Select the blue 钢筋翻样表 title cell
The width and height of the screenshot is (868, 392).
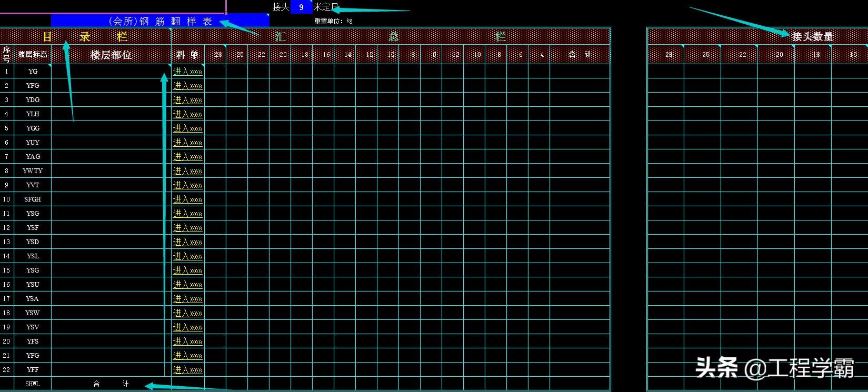[160, 21]
